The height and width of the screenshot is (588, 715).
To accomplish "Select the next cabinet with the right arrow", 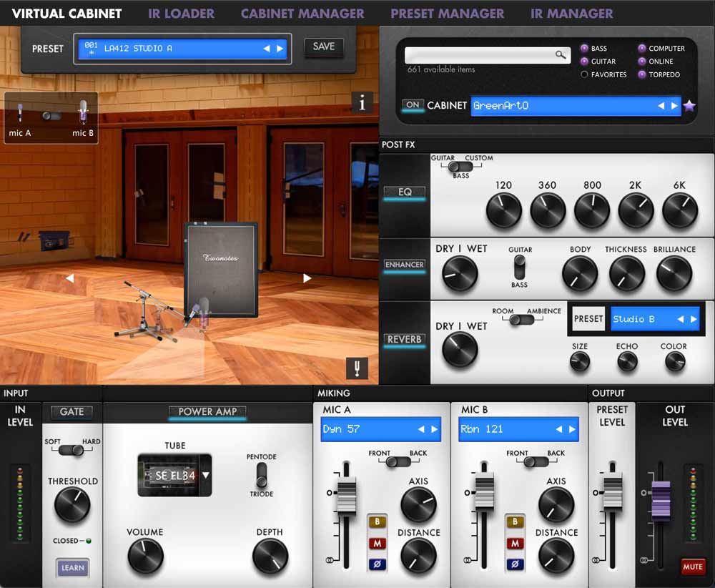I will [674, 106].
